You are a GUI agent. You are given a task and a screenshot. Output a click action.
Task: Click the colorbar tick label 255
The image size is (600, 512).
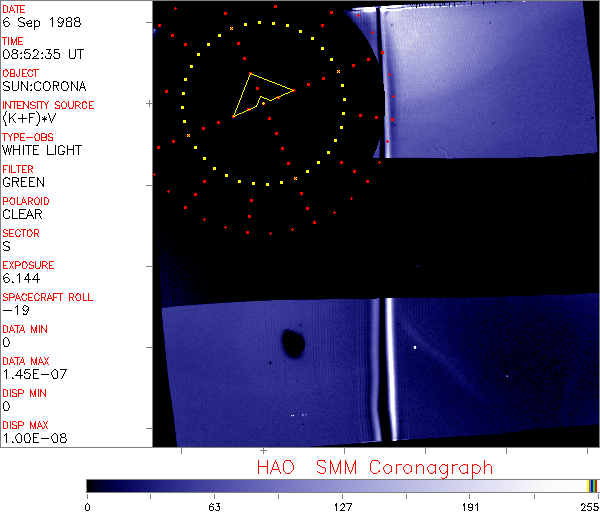coord(588,506)
